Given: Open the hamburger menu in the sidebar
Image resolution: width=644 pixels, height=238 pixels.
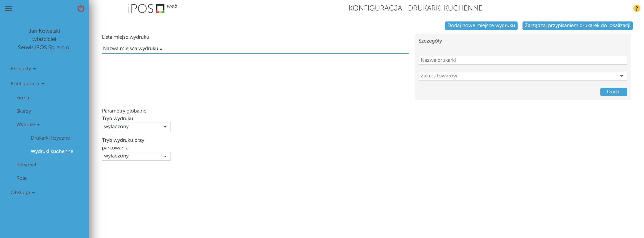Looking at the screenshot, I should point(9,8).
